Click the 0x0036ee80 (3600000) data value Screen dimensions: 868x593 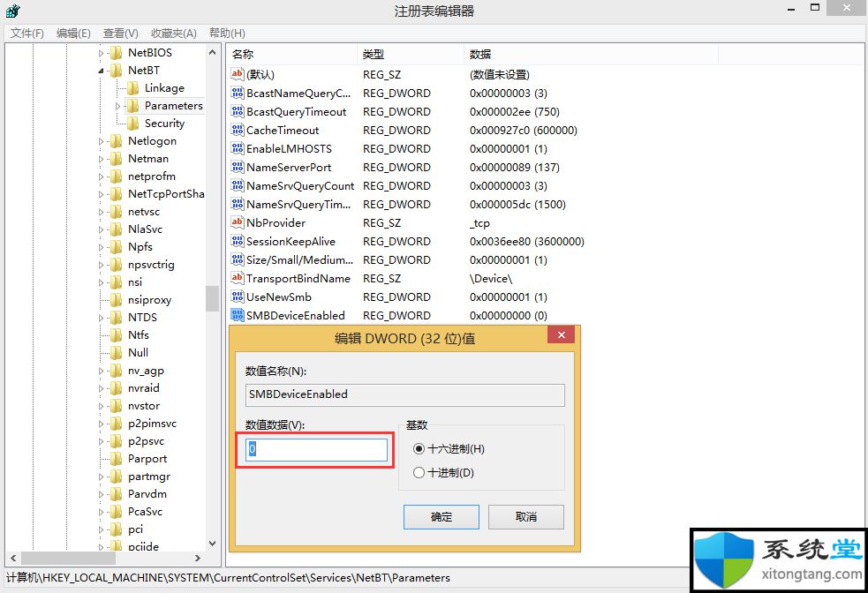pyautogui.click(x=527, y=241)
